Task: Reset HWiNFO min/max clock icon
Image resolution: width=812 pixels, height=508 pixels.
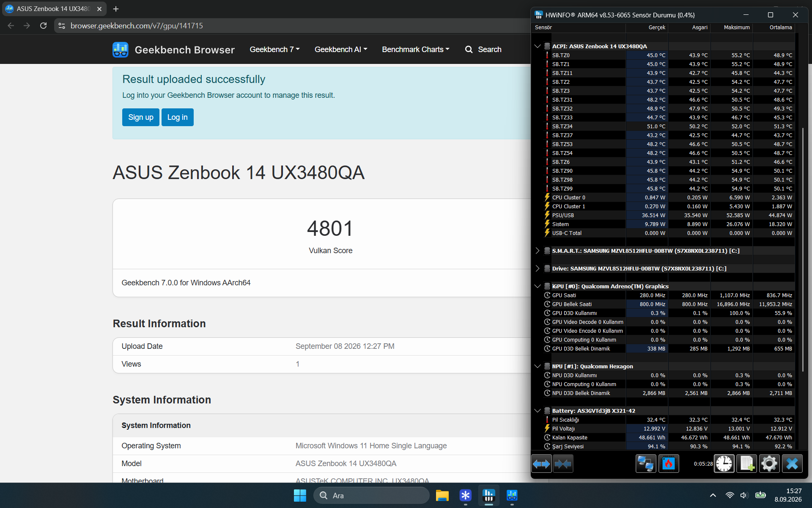Action: point(724,464)
